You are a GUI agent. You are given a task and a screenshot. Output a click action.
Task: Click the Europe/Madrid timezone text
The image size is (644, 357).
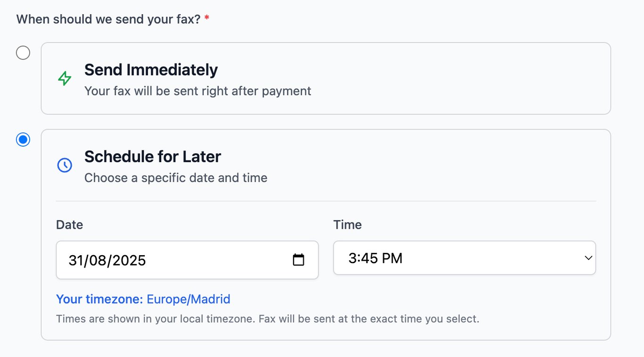pos(188,299)
